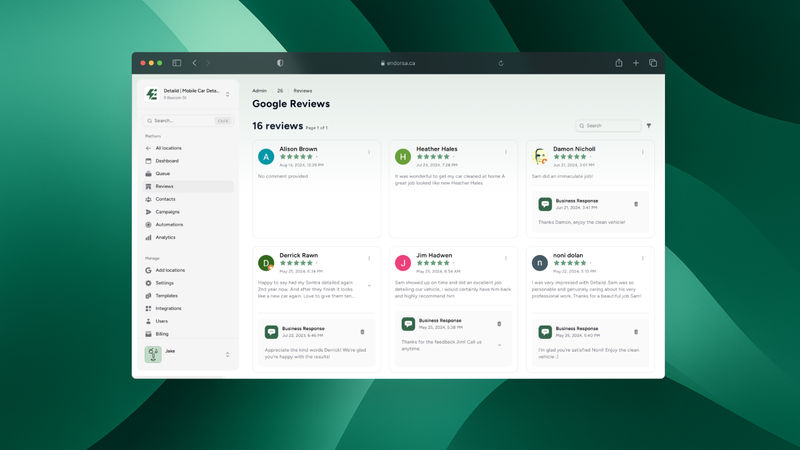Viewport: 800px width, 450px height.
Task: Open Alison Brown review options menu
Action: pyautogui.click(x=369, y=152)
